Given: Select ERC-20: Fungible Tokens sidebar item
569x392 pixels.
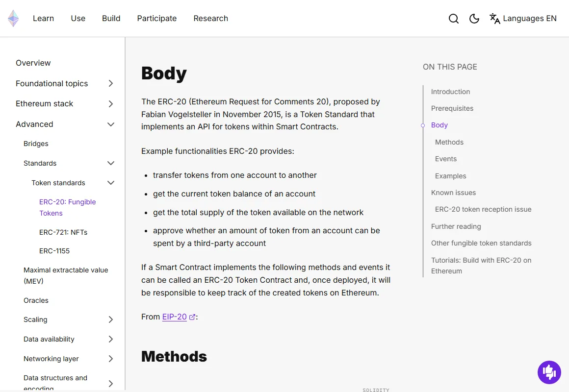Looking at the screenshot, I should point(68,207).
